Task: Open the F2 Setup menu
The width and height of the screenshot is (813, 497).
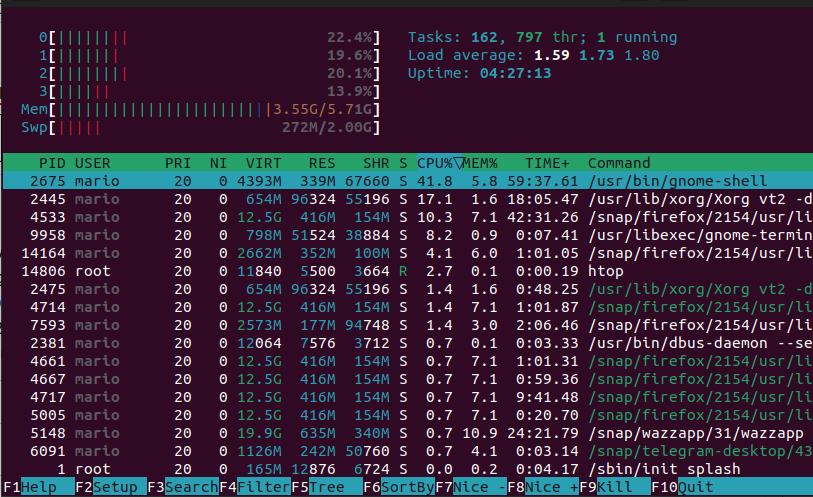Action: 110,487
